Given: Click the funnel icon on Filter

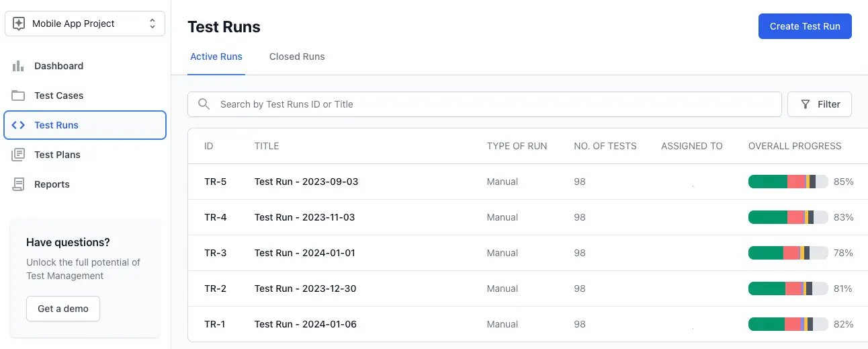Looking at the screenshot, I should [x=806, y=104].
